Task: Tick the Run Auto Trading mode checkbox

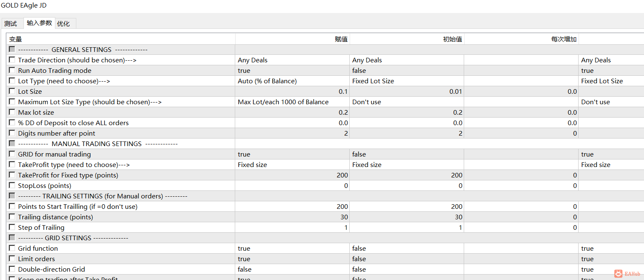Action: click(x=12, y=70)
